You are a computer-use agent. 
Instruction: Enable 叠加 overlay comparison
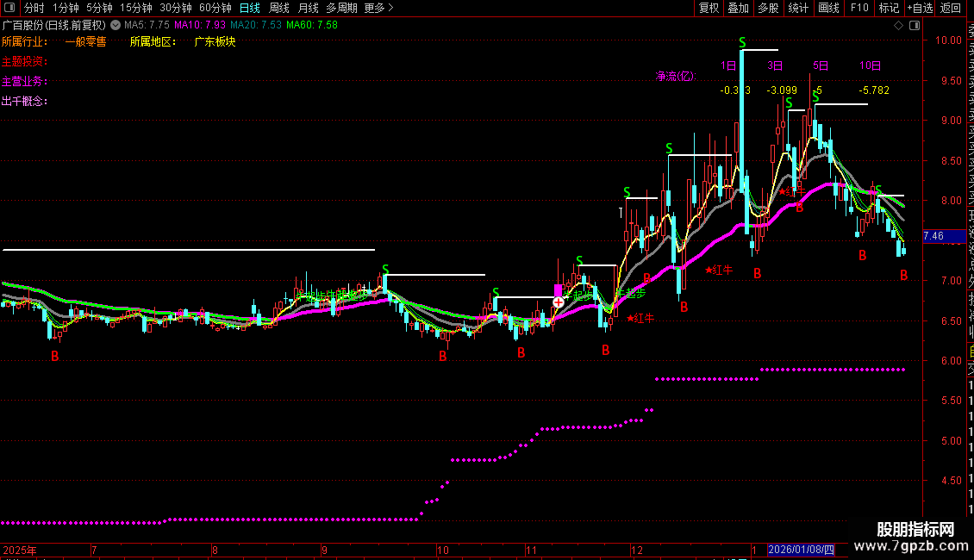tap(739, 8)
